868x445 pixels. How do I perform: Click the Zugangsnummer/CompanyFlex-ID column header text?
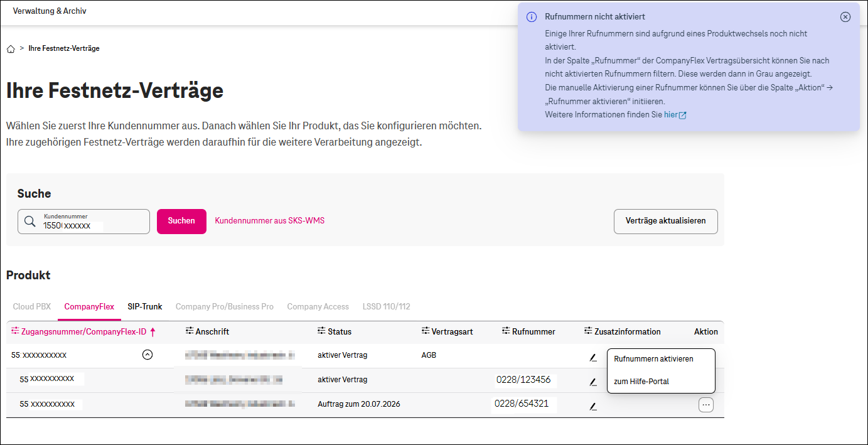(83, 331)
